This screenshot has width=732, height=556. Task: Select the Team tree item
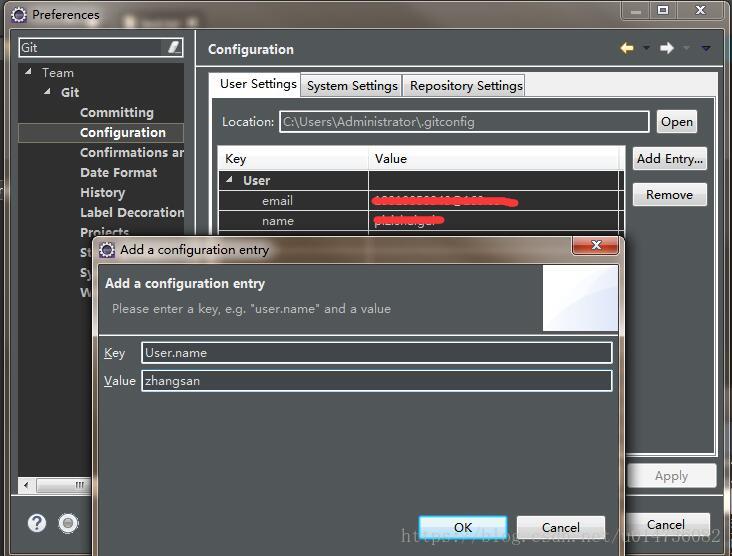pos(58,73)
